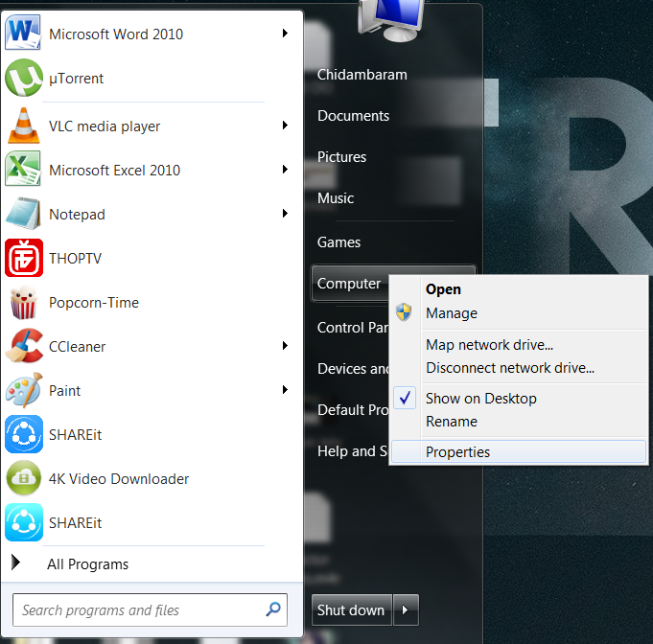Screen dimensions: 653x644
Task: Open the Chidambaram user folder
Action: (361, 75)
